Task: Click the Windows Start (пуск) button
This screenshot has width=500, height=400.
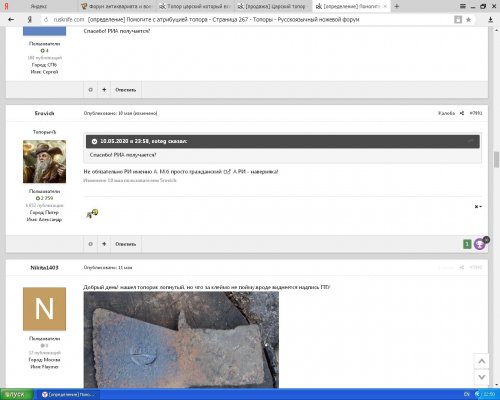Action: 16,394
